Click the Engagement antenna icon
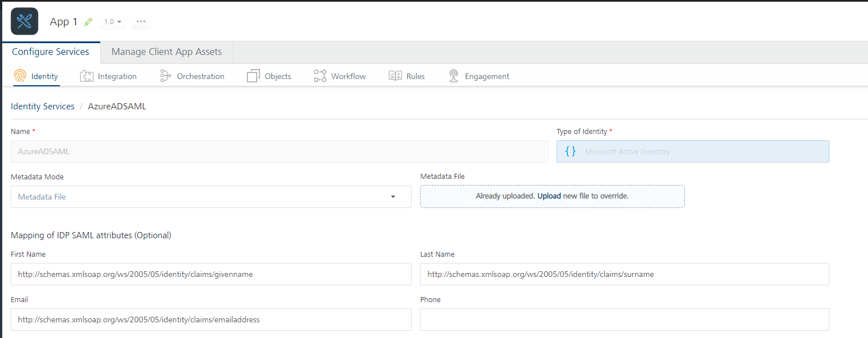Image resolution: width=868 pixels, height=338 pixels. pos(454,76)
